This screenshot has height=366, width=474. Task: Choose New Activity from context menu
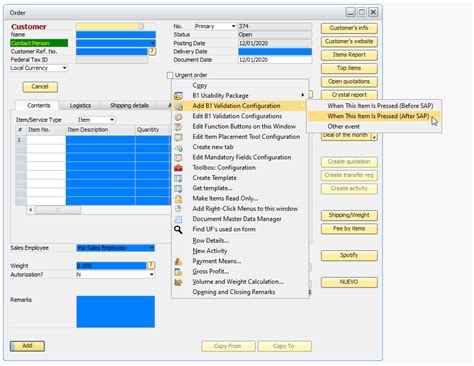pos(210,251)
